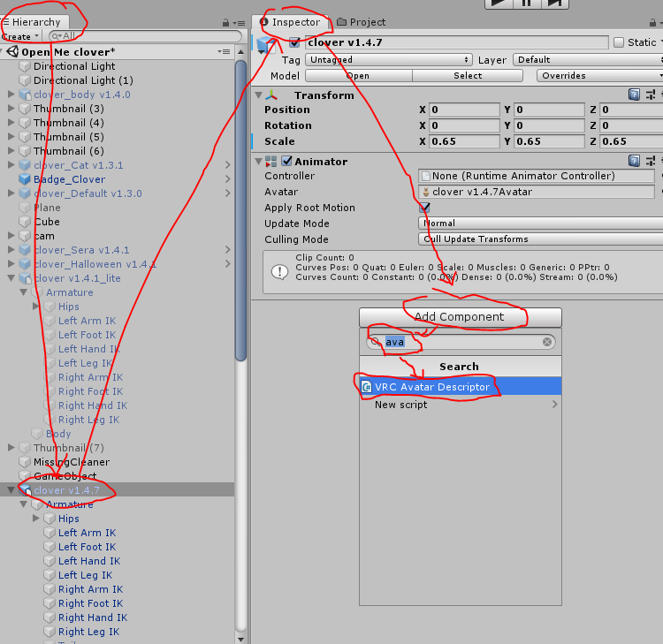Click the component search field containing ava
The width and height of the screenshot is (663, 644).
(461, 342)
